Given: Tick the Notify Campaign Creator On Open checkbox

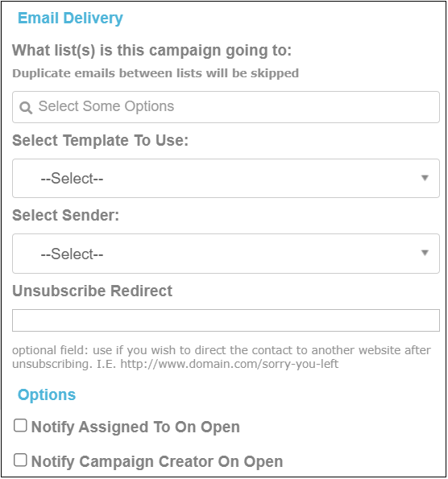Looking at the screenshot, I should pos(20,460).
